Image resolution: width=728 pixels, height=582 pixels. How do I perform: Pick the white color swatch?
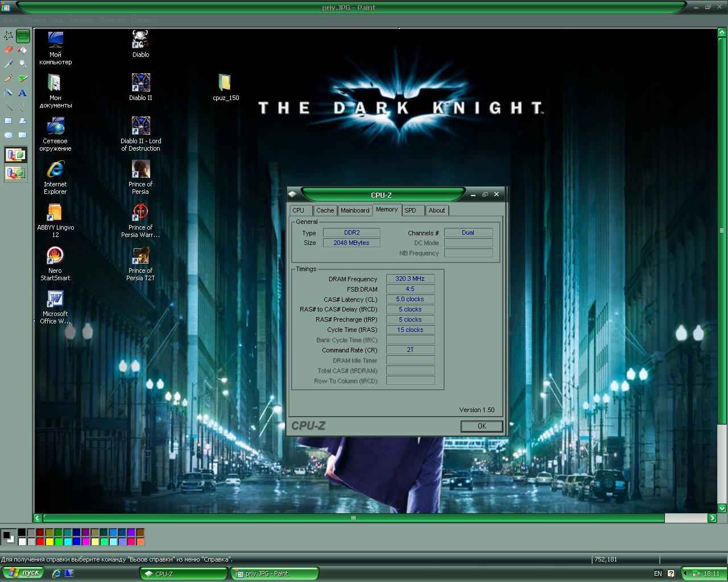coord(22,542)
